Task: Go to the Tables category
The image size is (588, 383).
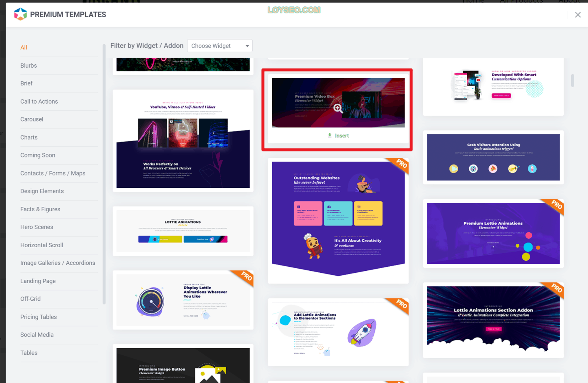Action: tap(29, 353)
